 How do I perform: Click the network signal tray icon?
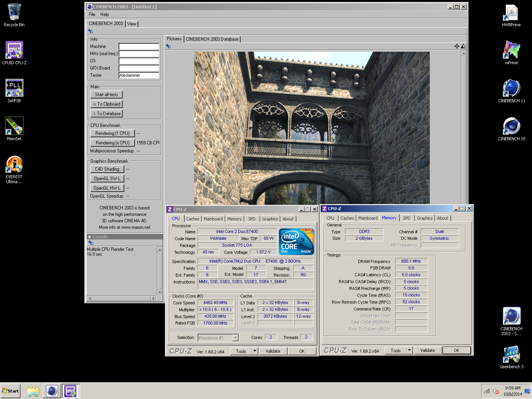[487, 391]
